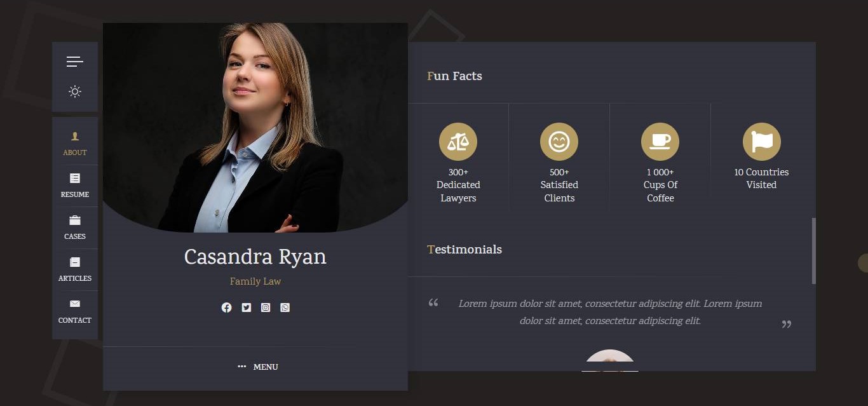Click the Cups Of Coffee icon
868x406 pixels.
[x=660, y=142]
